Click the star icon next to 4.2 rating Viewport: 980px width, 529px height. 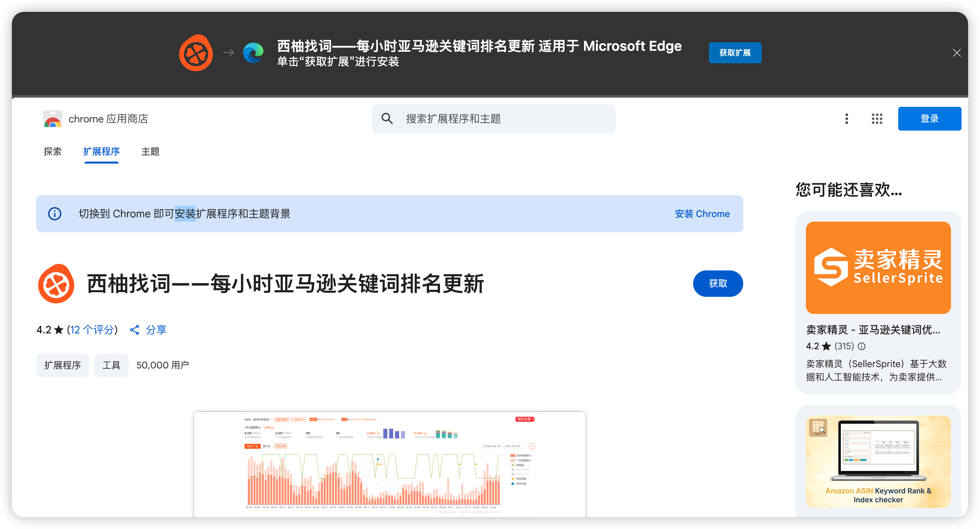pyautogui.click(x=59, y=329)
